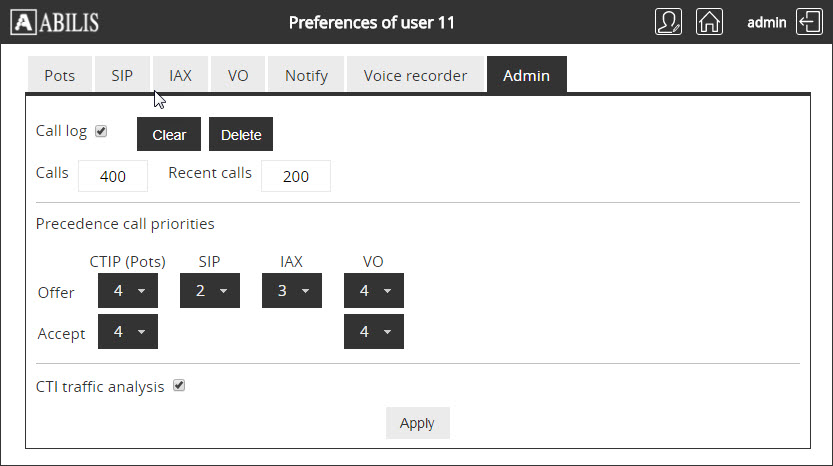Click the logout arrow icon
This screenshot has width=833, height=466.
[809, 22]
